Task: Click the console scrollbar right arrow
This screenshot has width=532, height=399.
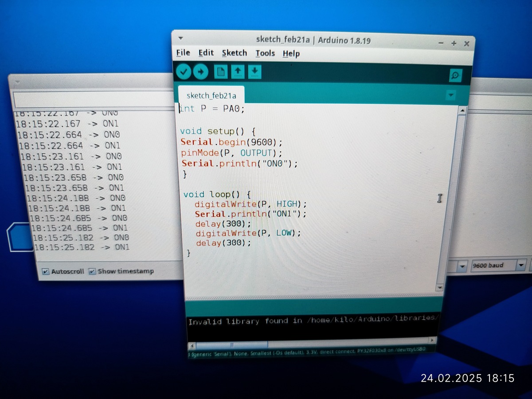Action: tap(432, 340)
